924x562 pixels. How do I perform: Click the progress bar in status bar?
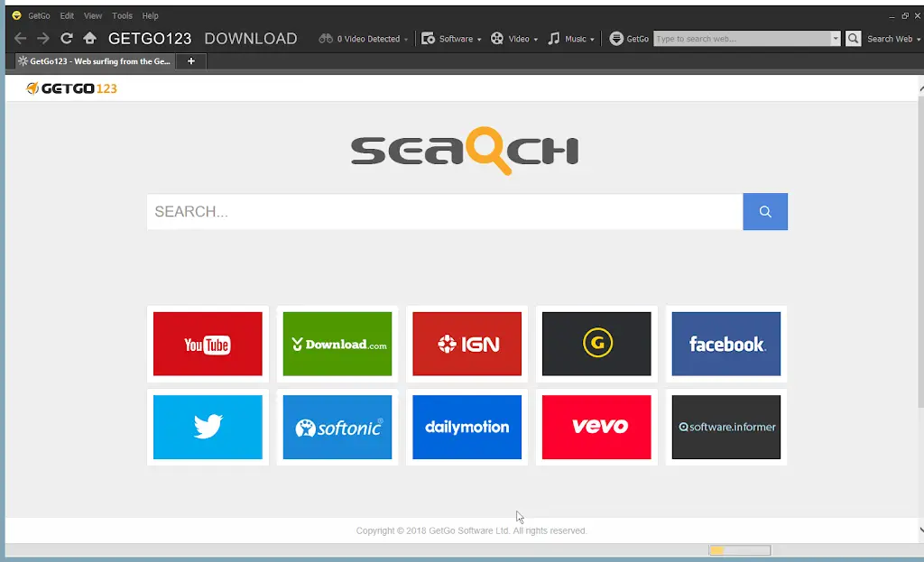740,550
